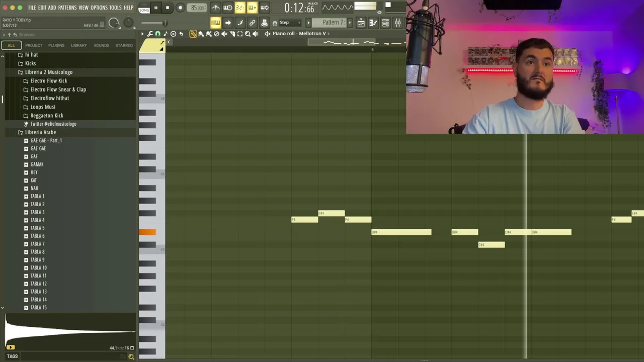Open the PATTERNS menu
This screenshot has height=362, width=644.
67,8
